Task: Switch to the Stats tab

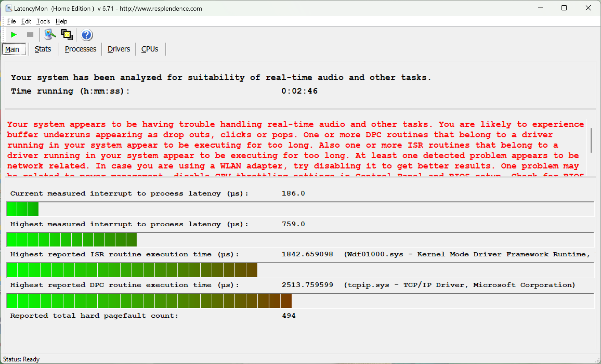Action: click(43, 49)
